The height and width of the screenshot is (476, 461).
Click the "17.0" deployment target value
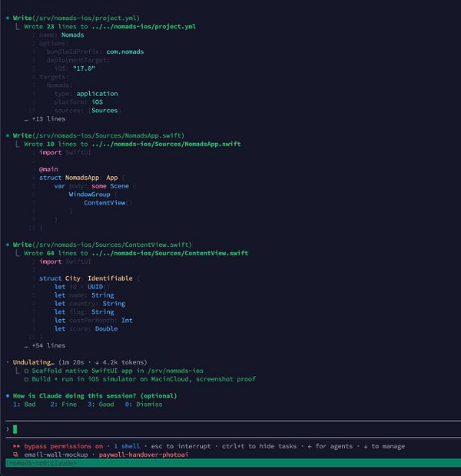84,68
